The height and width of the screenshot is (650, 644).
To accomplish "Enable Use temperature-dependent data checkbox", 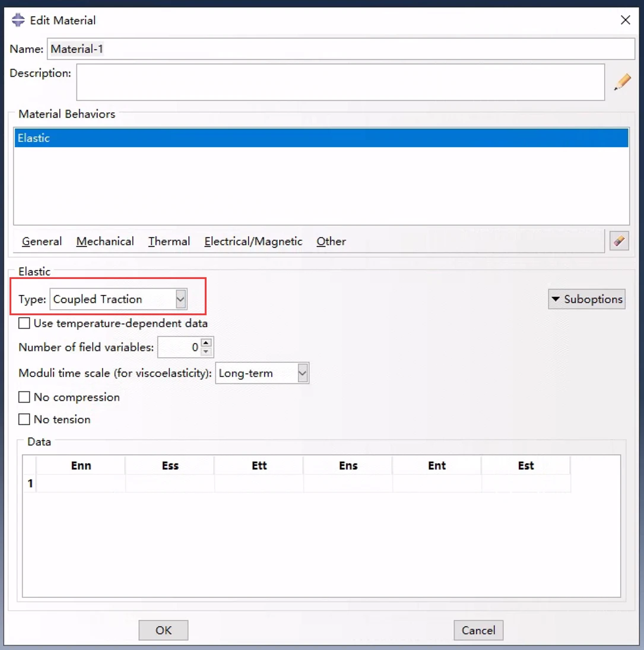I will tap(24, 323).
